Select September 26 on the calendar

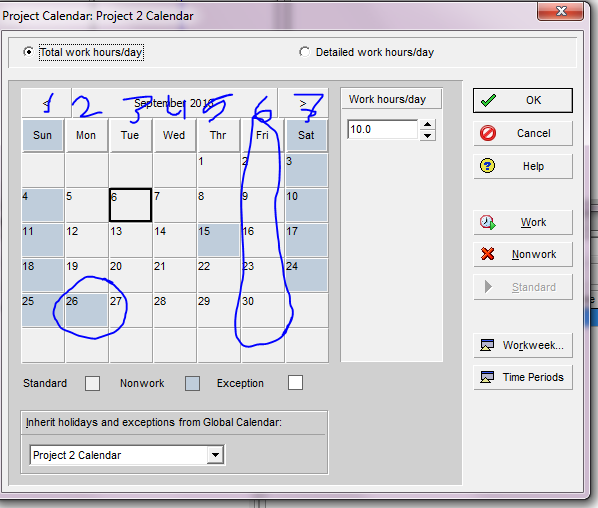(x=86, y=310)
